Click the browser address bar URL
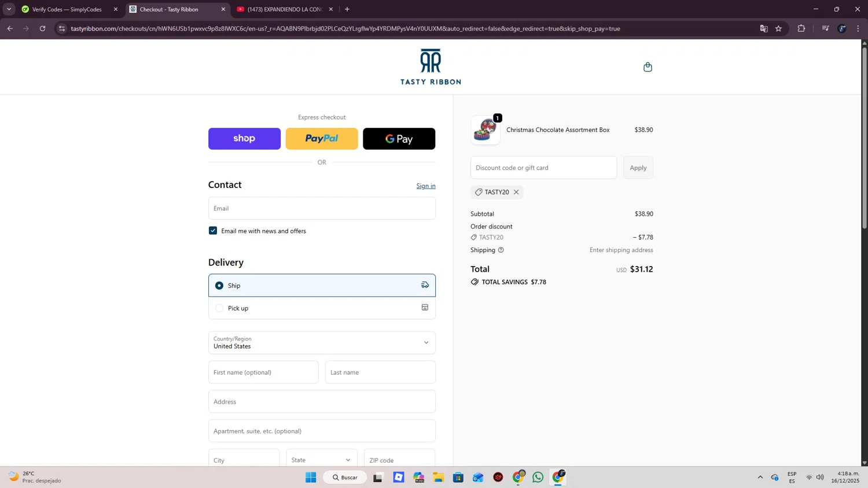868x488 pixels. tap(345, 28)
